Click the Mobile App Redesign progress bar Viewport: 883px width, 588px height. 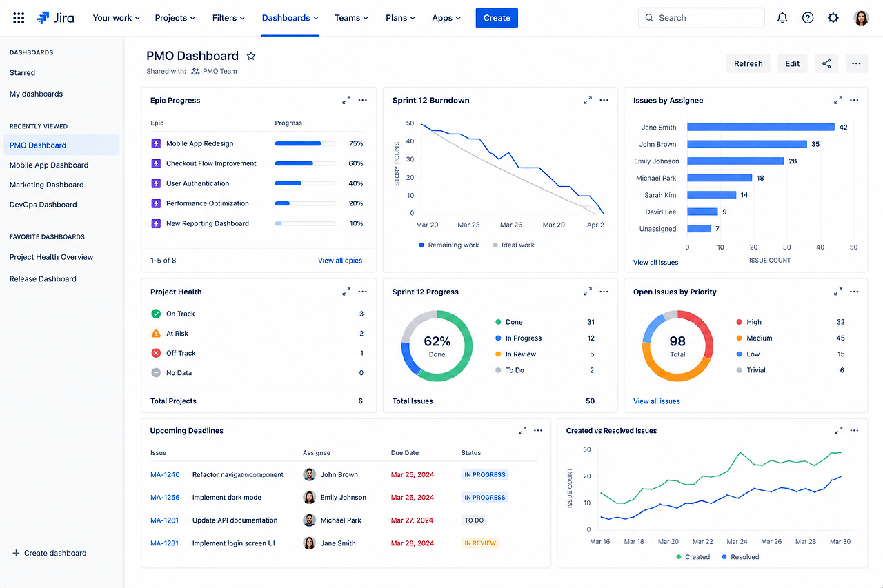pyautogui.click(x=305, y=143)
